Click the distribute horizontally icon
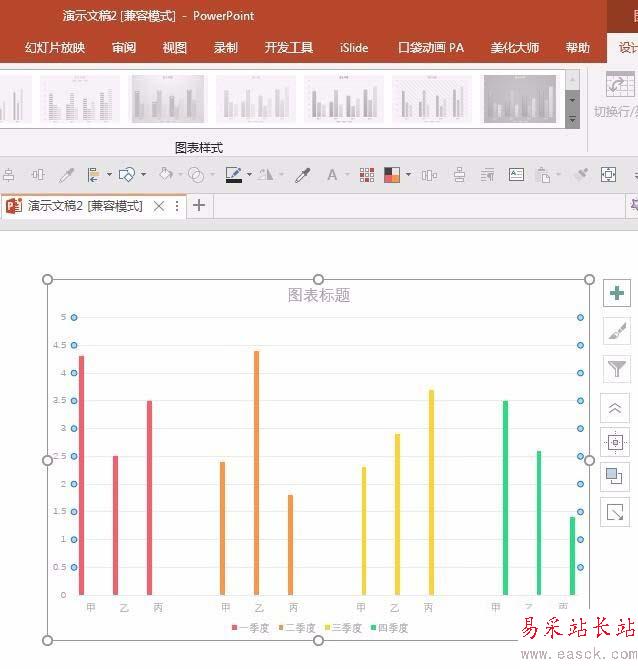The width and height of the screenshot is (638, 669). [429, 175]
